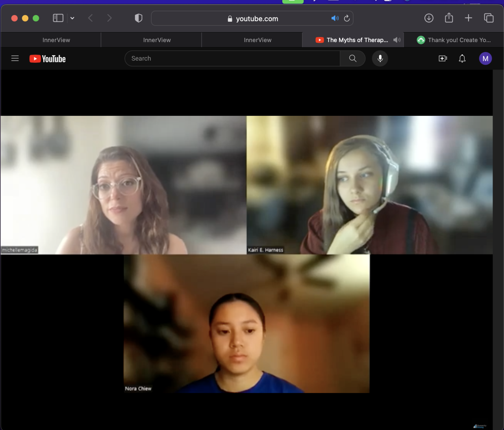The height and width of the screenshot is (430, 504).
Task: Open the Share menu icon
Action: click(x=449, y=18)
